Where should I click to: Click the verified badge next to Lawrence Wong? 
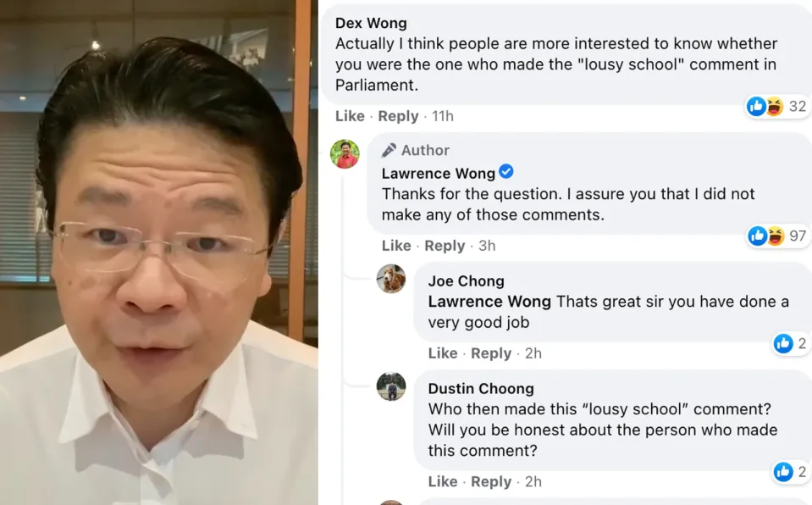(506, 172)
